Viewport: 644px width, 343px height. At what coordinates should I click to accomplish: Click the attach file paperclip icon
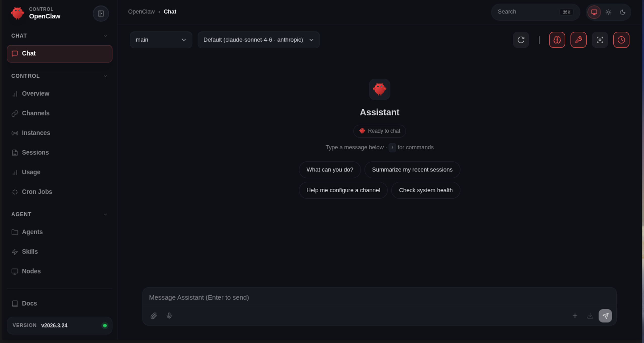point(154,316)
